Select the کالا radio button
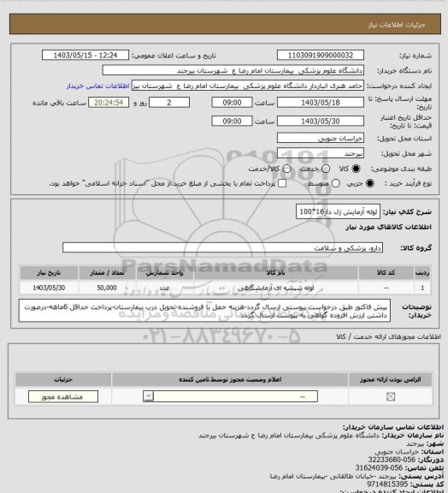Screen dimensions: 448x493 tap(356, 169)
